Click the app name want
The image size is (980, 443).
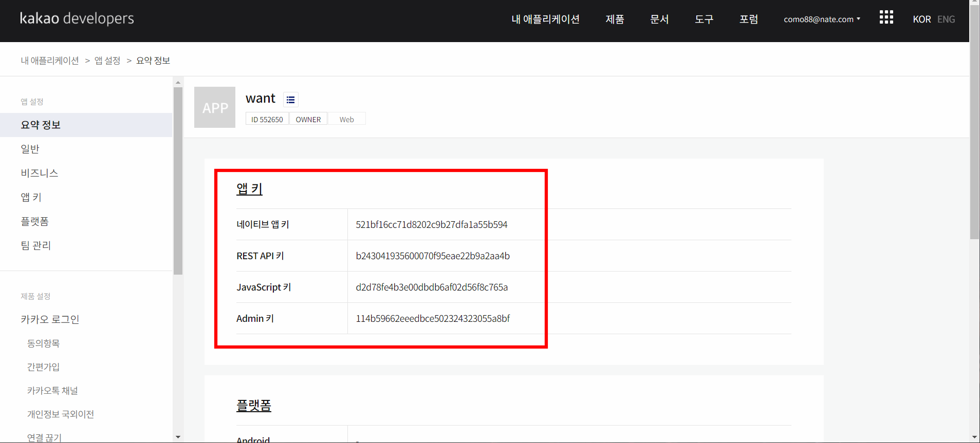click(x=261, y=98)
